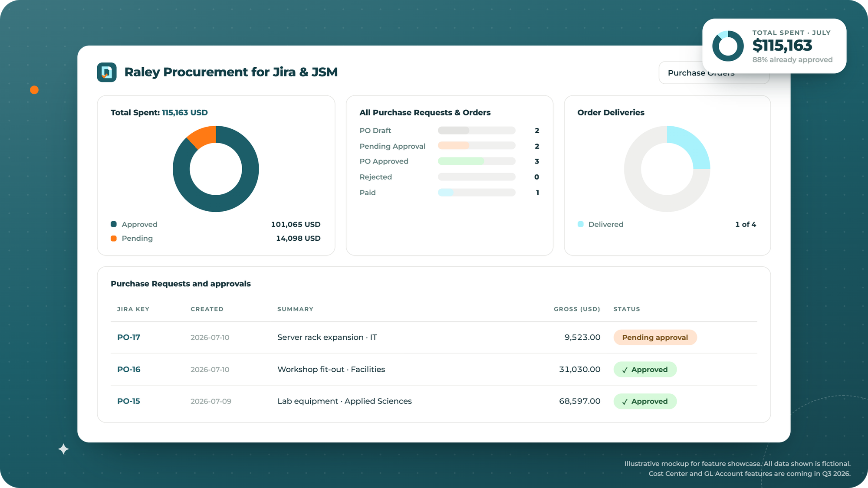Click the $115,163 total spent figure
The height and width of the screenshot is (488, 868).
(782, 46)
